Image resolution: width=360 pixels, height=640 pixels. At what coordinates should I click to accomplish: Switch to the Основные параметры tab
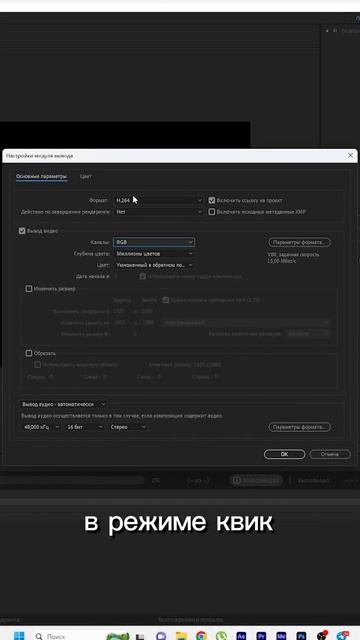41,177
